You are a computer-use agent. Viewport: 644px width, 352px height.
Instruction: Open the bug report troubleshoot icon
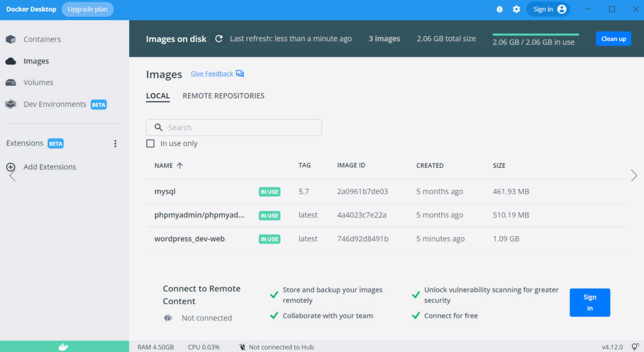500,9
